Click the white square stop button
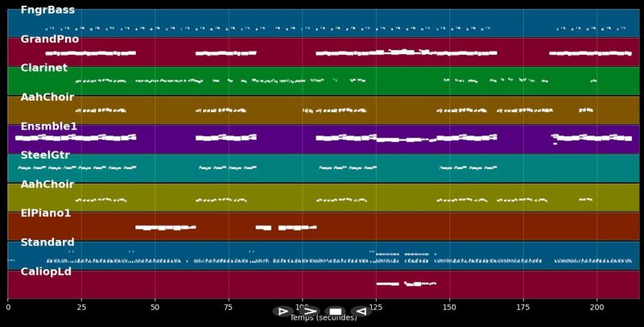The width and height of the screenshot is (644, 327). [x=335, y=312]
